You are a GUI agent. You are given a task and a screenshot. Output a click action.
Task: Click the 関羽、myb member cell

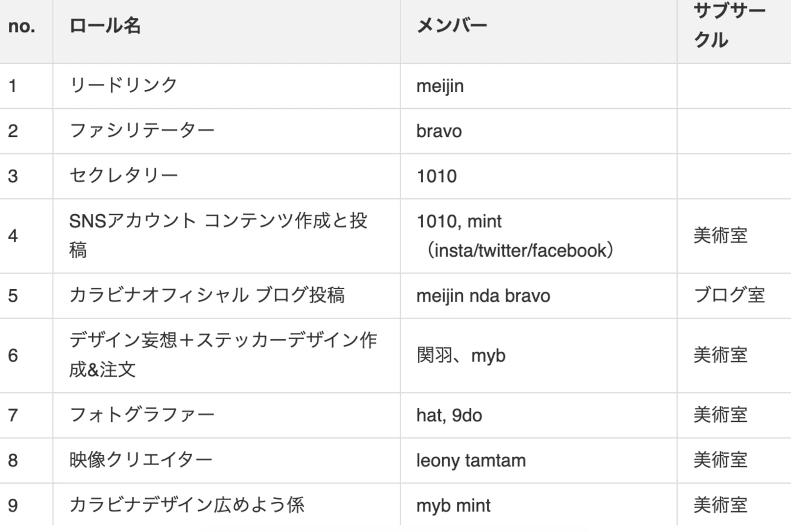[x=461, y=356]
